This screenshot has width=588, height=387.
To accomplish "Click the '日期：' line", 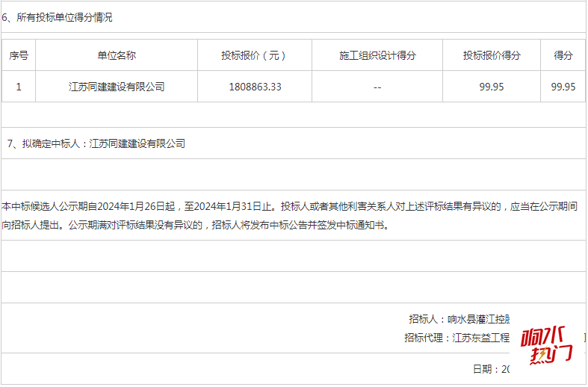I will 492,369.
